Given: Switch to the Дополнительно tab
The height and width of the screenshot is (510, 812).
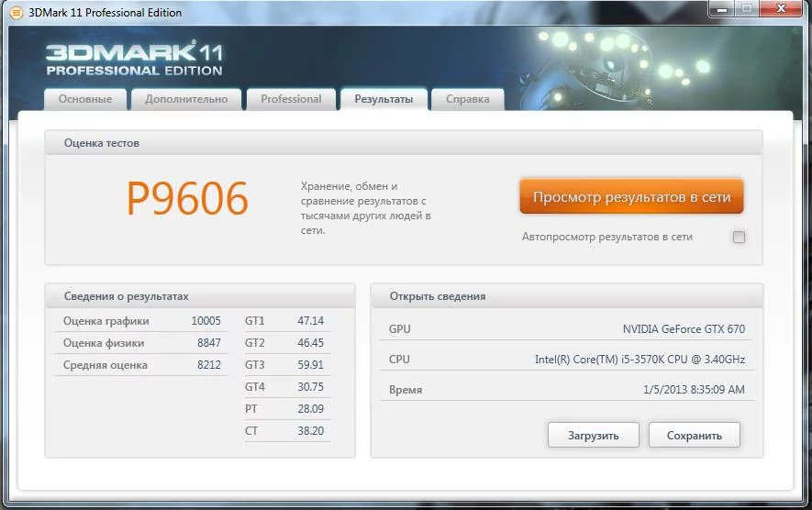Looking at the screenshot, I should 186,99.
